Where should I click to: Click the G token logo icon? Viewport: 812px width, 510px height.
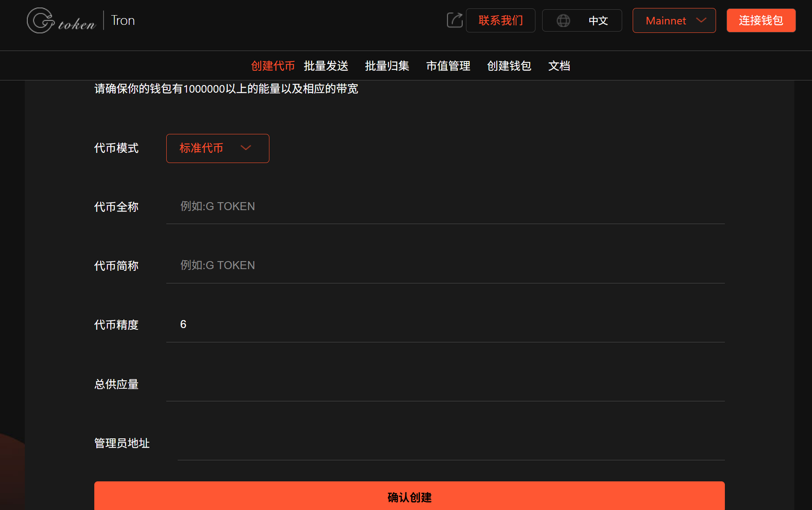pyautogui.click(x=40, y=20)
